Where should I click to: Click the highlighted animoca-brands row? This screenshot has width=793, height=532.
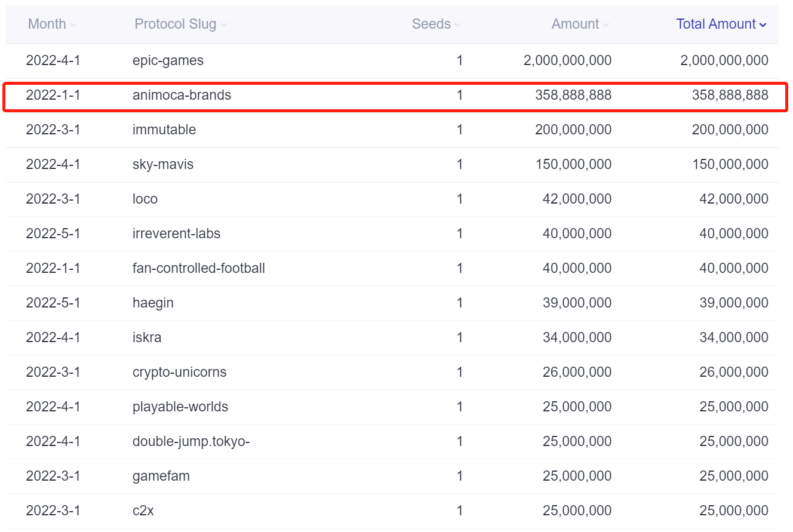click(183, 95)
